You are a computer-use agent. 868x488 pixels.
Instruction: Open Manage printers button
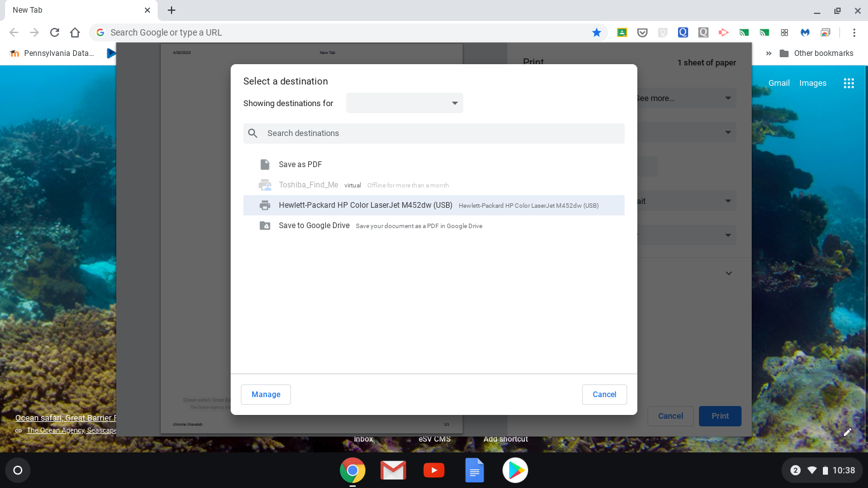point(266,395)
